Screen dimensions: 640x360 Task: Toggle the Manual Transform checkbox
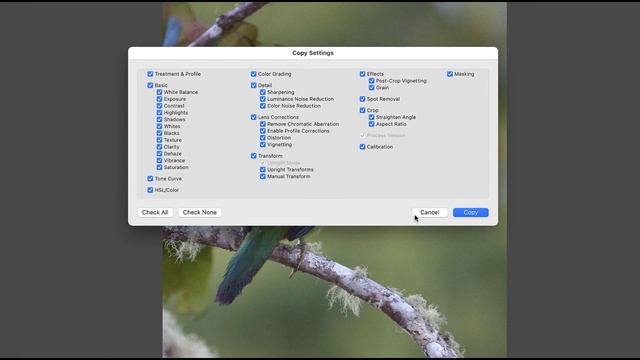coord(262,176)
